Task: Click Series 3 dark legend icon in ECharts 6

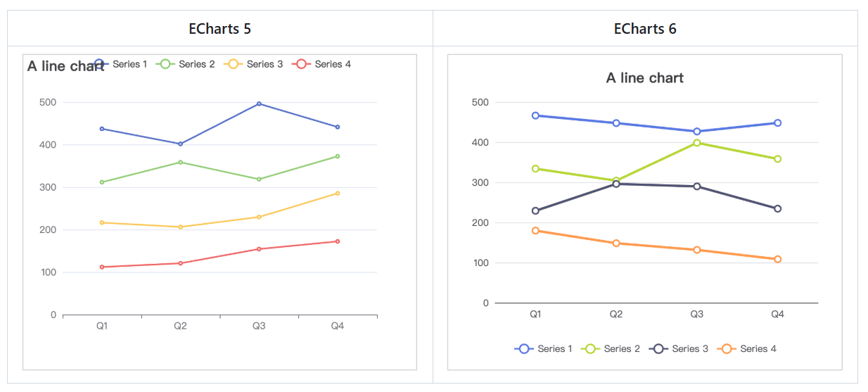Action: click(658, 348)
